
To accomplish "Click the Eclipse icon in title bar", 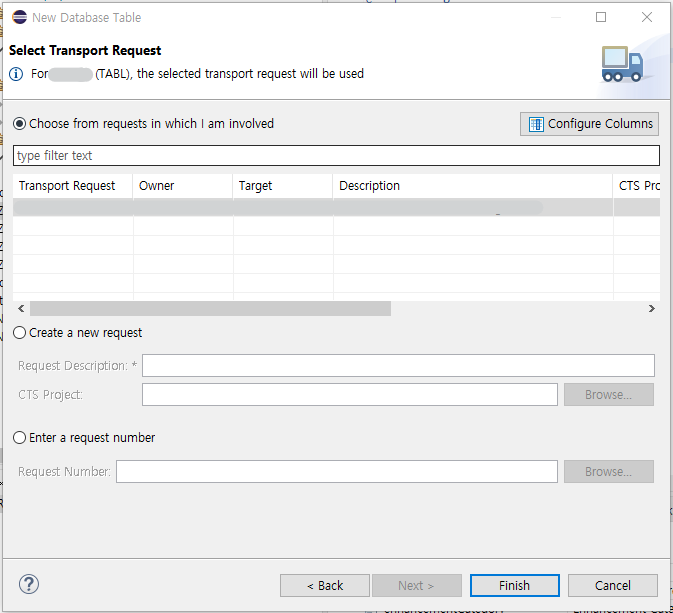I will (19, 17).
